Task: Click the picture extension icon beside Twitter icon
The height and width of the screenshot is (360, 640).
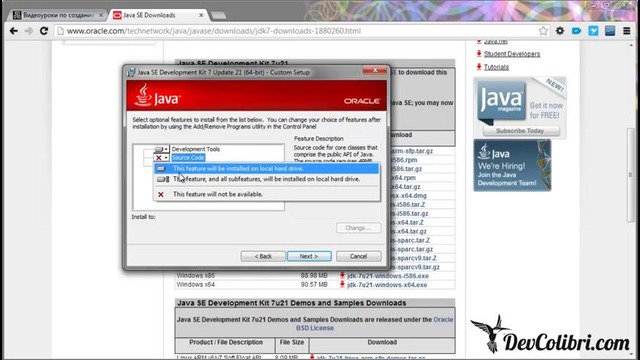Action: [x=610, y=31]
